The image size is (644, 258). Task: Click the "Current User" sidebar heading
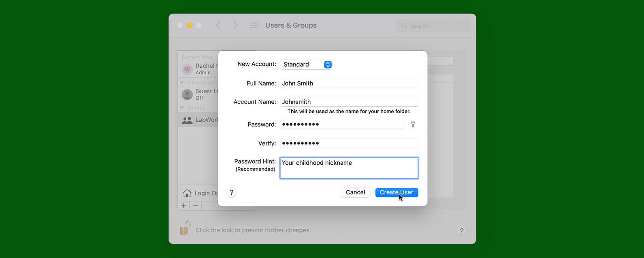click(x=197, y=57)
